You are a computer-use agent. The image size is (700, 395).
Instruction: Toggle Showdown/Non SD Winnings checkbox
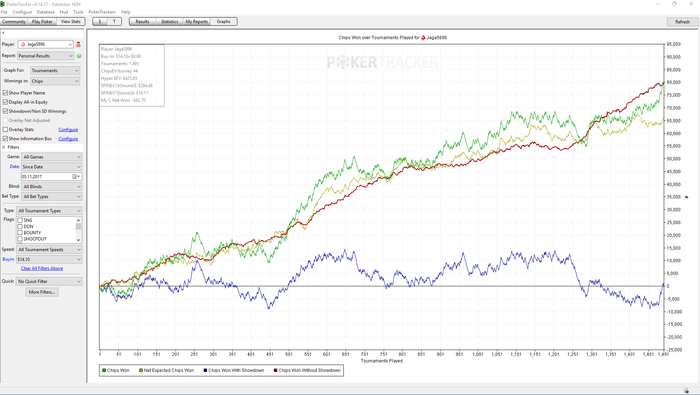(x=5, y=111)
